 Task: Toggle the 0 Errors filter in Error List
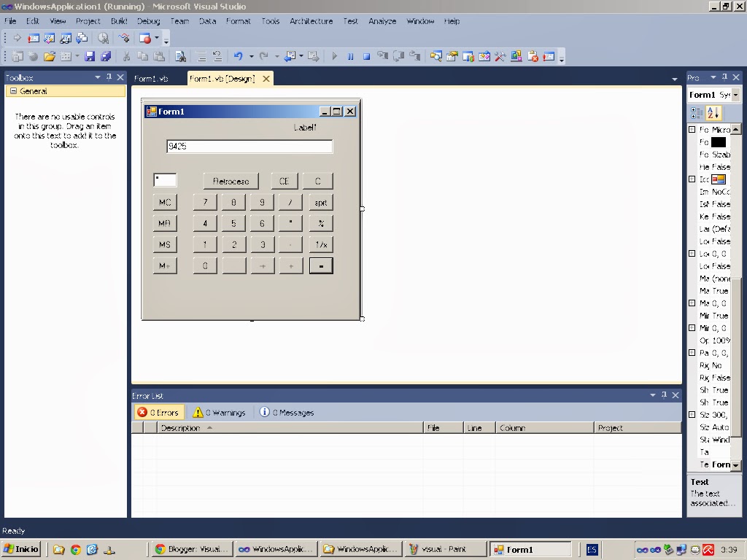tap(158, 412)
